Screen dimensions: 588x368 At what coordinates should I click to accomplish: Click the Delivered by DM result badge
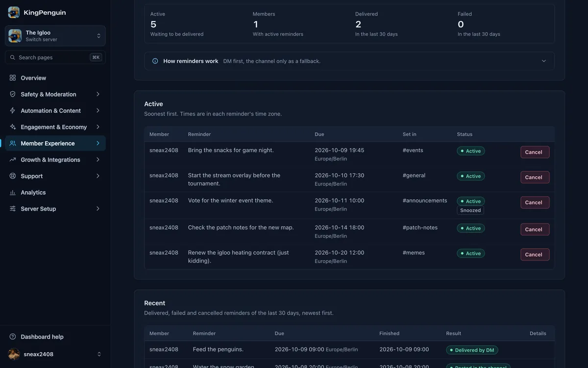472,350
